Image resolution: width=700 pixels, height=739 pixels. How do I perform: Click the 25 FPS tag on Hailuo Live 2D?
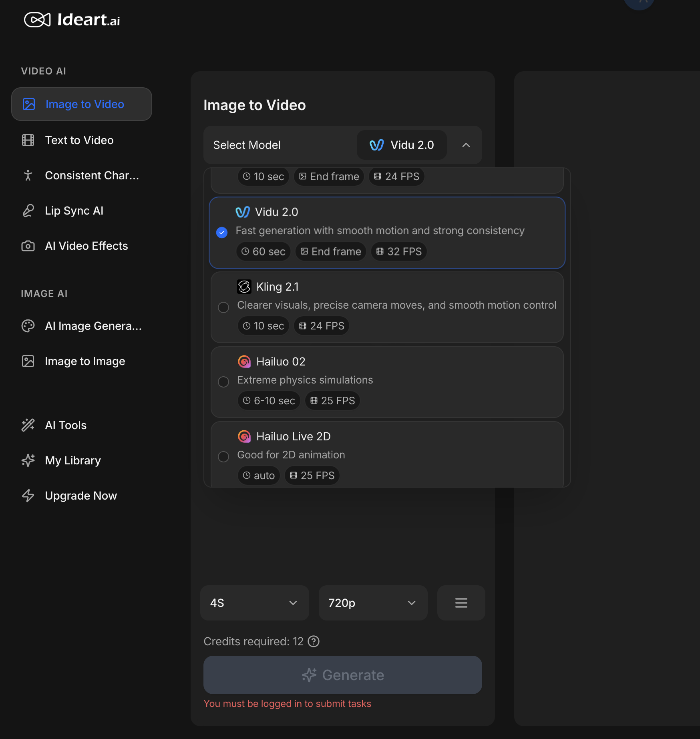(x=312, y=476)
